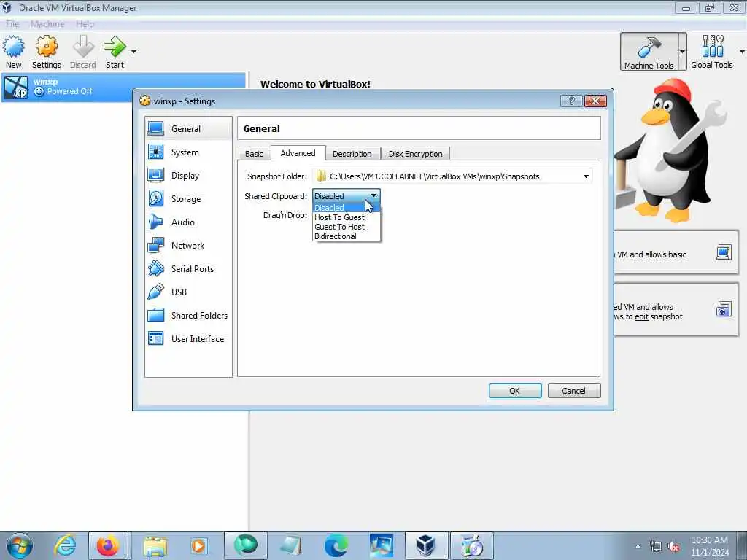The width and height of the screenshot is (747, 560).
Task: Launch Firefox from the taskbar
Action: coord(108,545)
